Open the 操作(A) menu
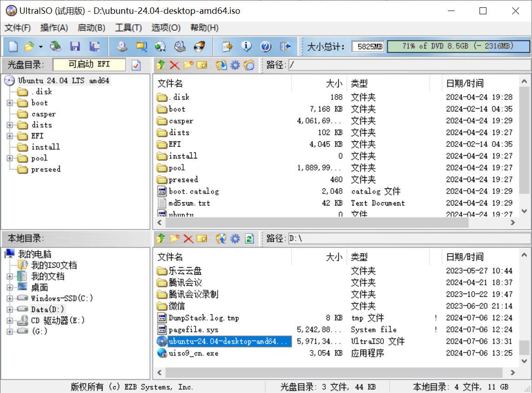Viewport: 532px width, 393px height. [x=54, y=28]
